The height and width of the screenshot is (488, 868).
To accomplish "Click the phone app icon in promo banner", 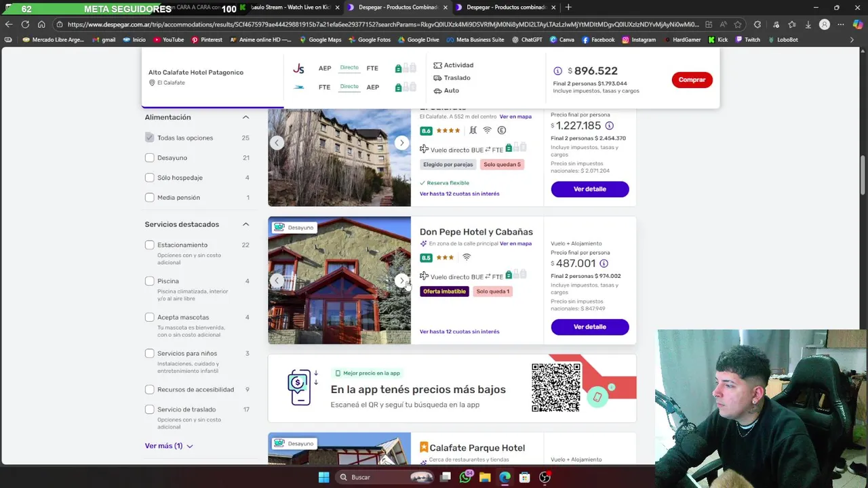I will [x=300, y=388].
